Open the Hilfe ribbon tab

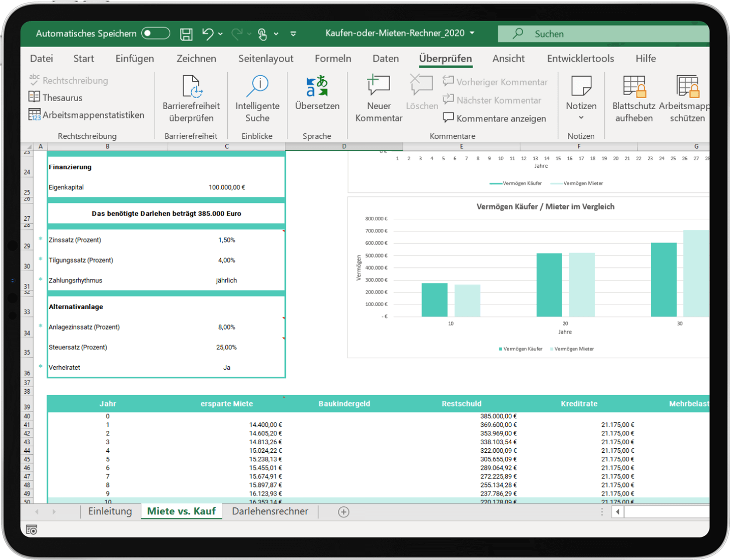(645, 59)
